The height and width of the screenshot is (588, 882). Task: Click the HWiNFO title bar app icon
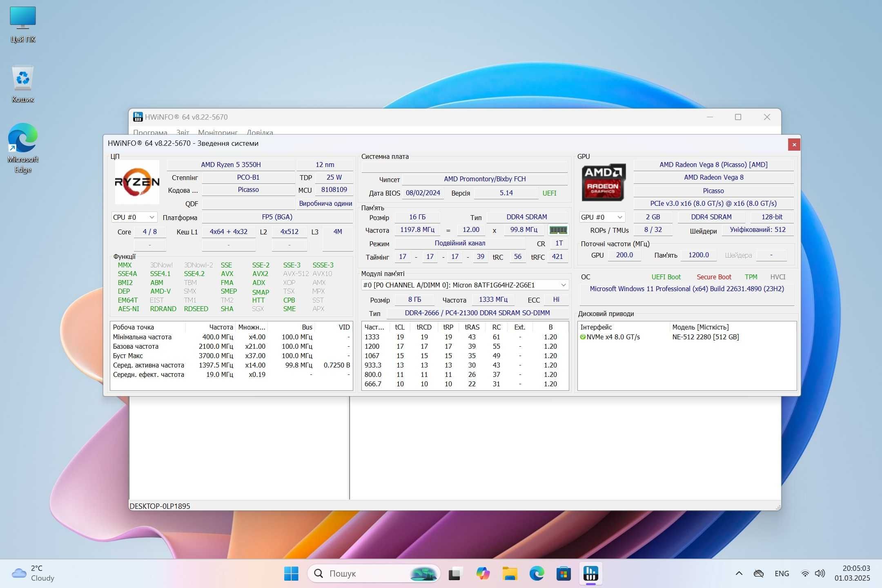[x=138, y=117]
